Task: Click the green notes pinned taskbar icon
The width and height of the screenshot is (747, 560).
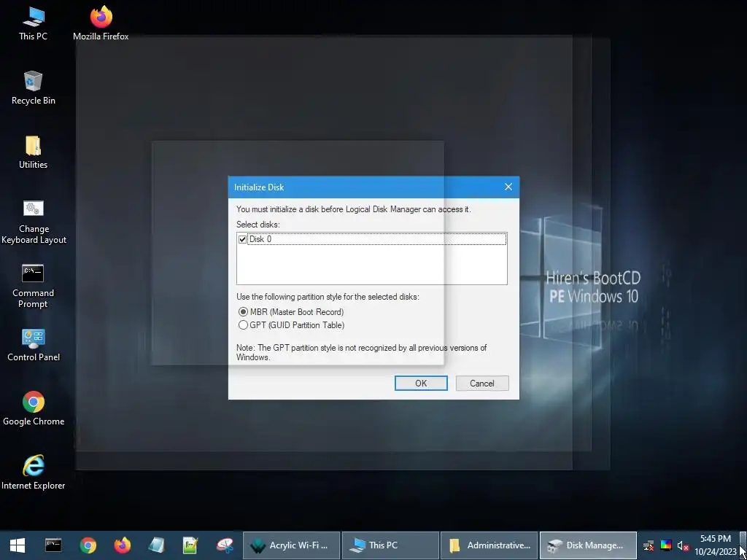Action: 190,545
